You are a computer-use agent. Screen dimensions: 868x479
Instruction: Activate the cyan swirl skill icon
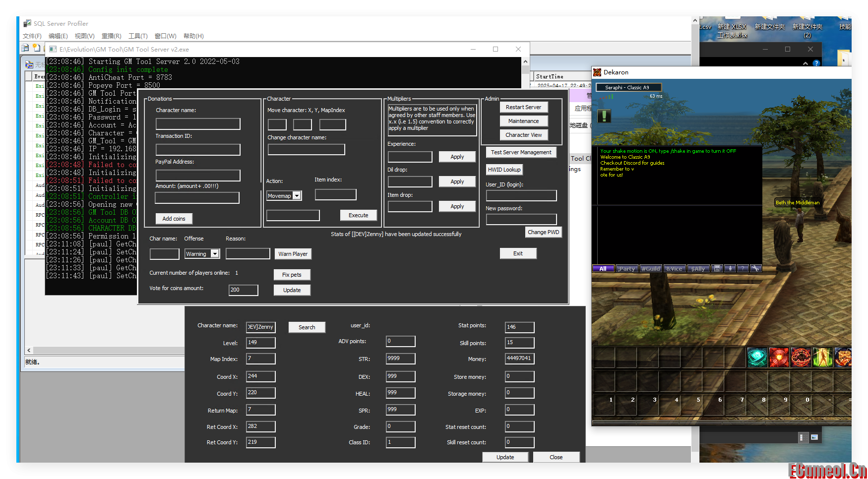tap(757, 357)
